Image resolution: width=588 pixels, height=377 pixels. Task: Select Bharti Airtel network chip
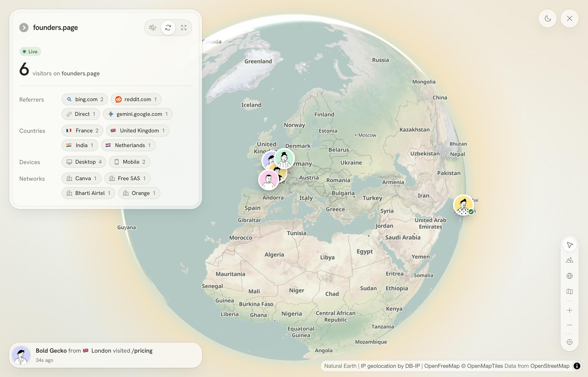88,193
